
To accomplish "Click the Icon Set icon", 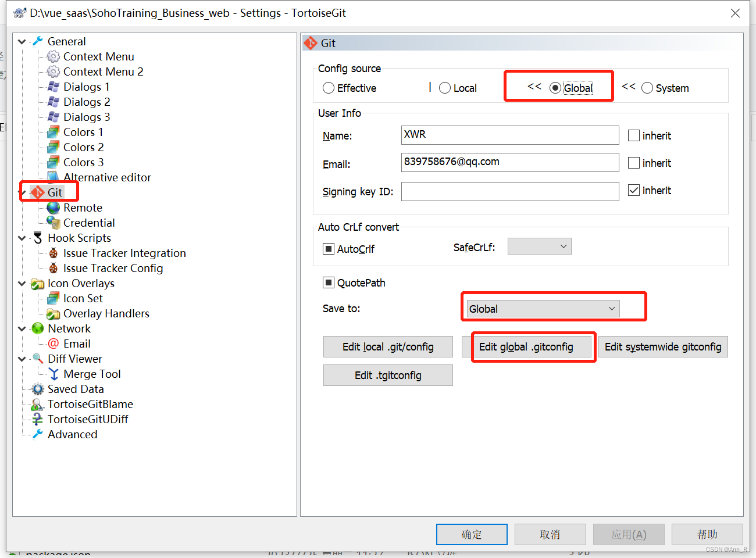I will tap(54, 298).
